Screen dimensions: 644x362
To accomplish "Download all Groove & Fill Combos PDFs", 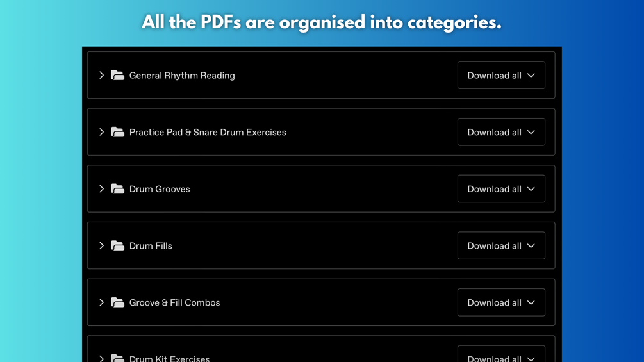I will [501, 302].
